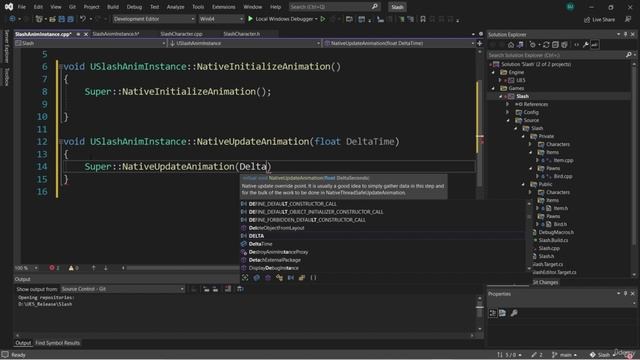Click the error count indicator icon
The image size is (640, 360).
[52, 268]
